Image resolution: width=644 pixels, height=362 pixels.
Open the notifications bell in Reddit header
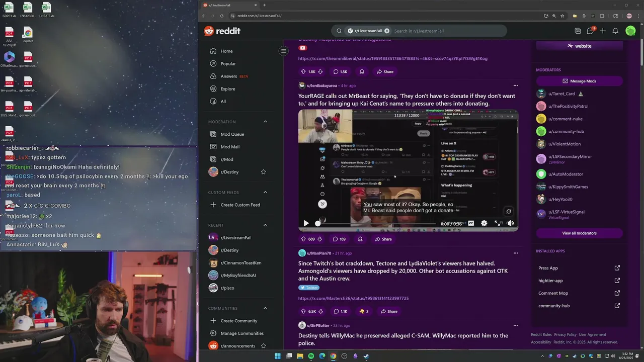pos(615,31)
